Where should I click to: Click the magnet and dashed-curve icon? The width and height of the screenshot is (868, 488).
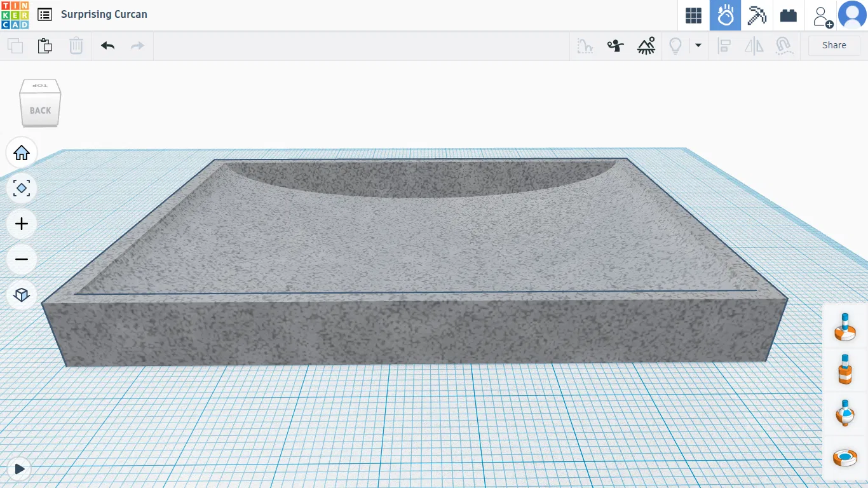(x=785, y=46)
